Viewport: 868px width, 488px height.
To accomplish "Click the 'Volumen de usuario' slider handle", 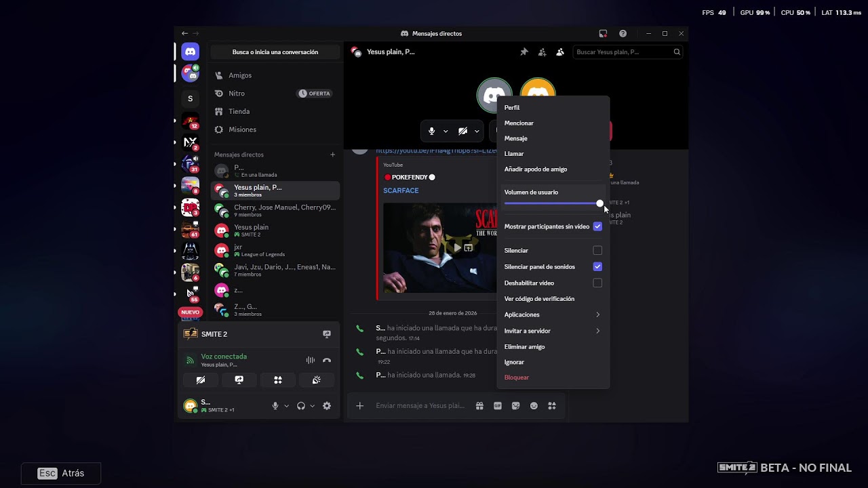I will pos(600,203).
